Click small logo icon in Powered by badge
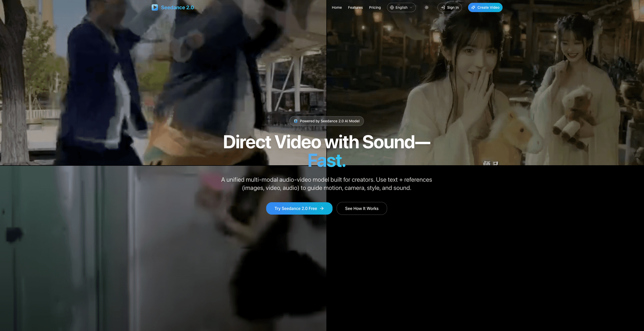644x331 pixels. (x=296, y=121)
